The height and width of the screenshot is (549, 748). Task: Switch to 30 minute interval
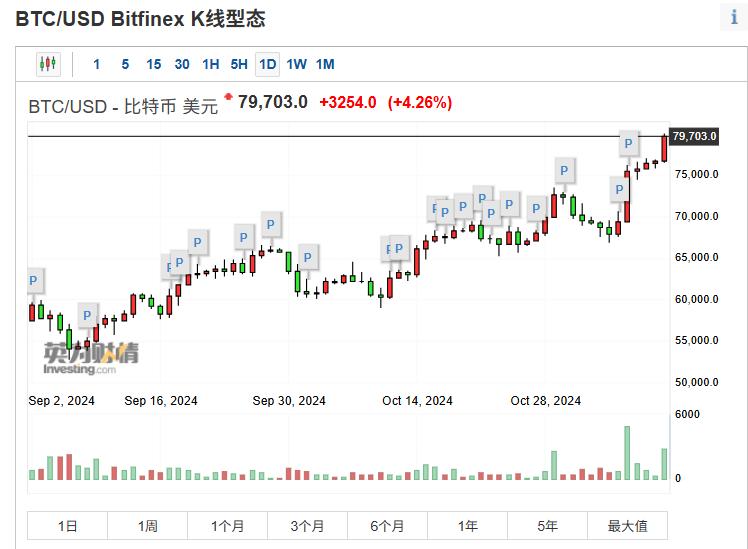(x=182, y=64)
